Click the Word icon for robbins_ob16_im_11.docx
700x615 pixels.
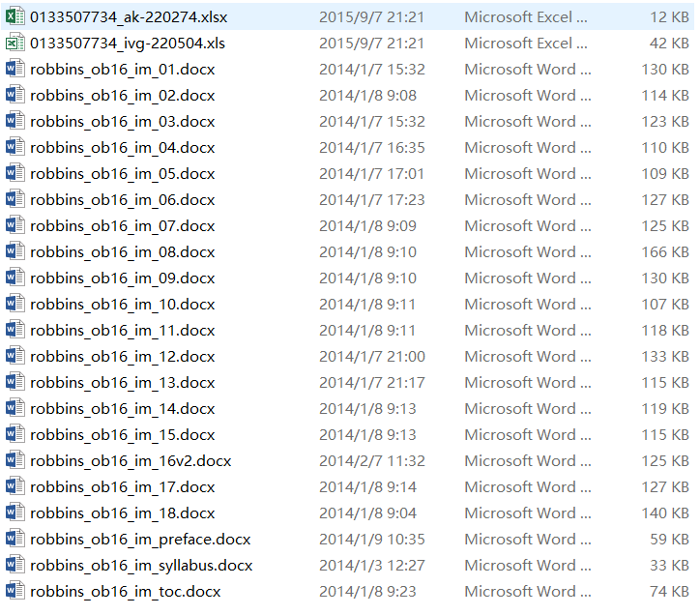(15, 330)
